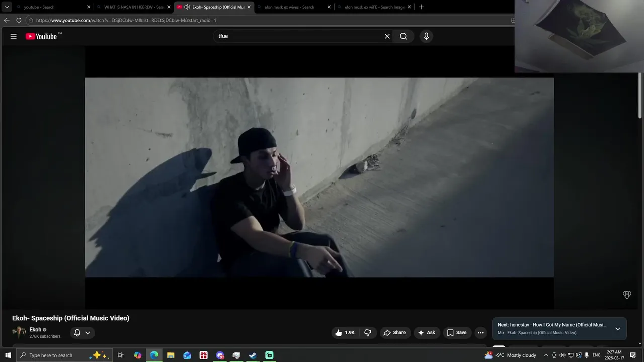Switch input language from ENG
Screen dimensions: 644x362
[x=597, y=355]
